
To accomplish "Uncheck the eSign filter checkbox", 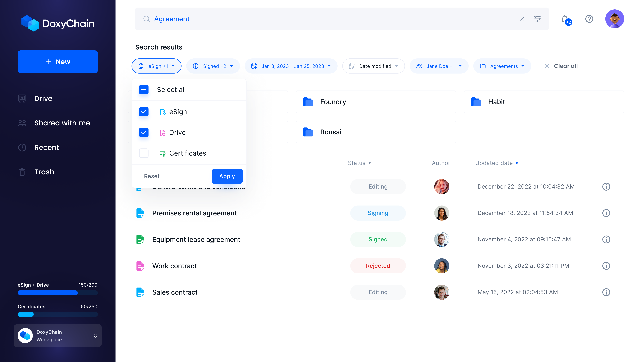I will 144,112.
